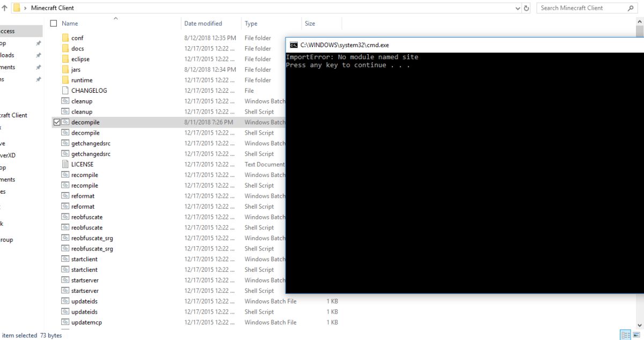Switch to large thumbnails view icon
This screenshot has height=340, width=644.
636,335
